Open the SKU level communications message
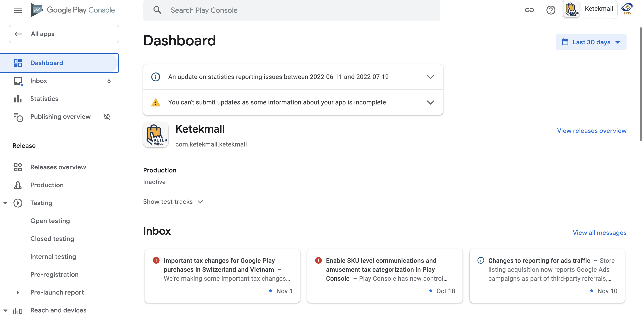This screenshot has width=644, height=314. [384, 276]
